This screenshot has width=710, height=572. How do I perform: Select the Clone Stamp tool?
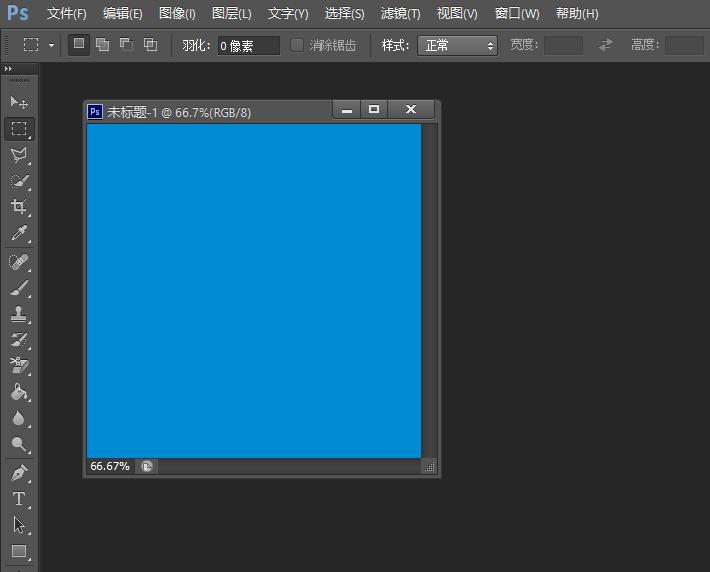point(19,314)
